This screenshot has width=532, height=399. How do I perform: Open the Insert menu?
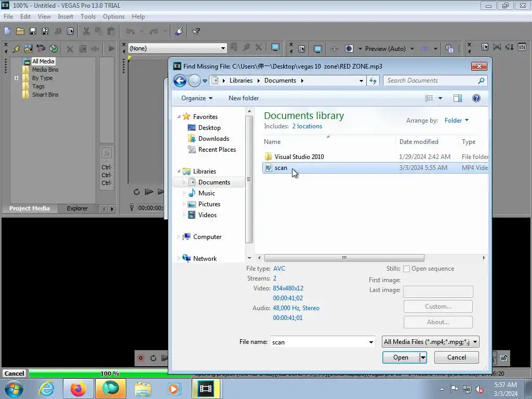click(x=65, y=17)
